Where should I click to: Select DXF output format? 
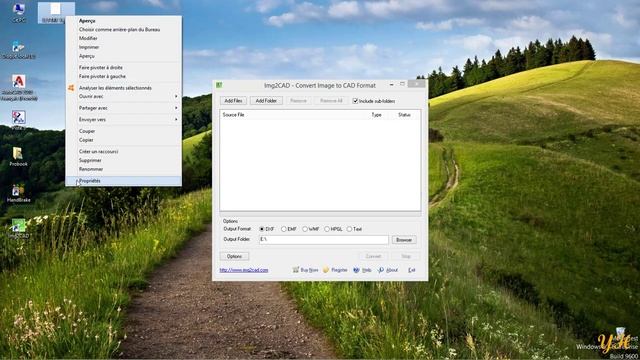[262, 229]
